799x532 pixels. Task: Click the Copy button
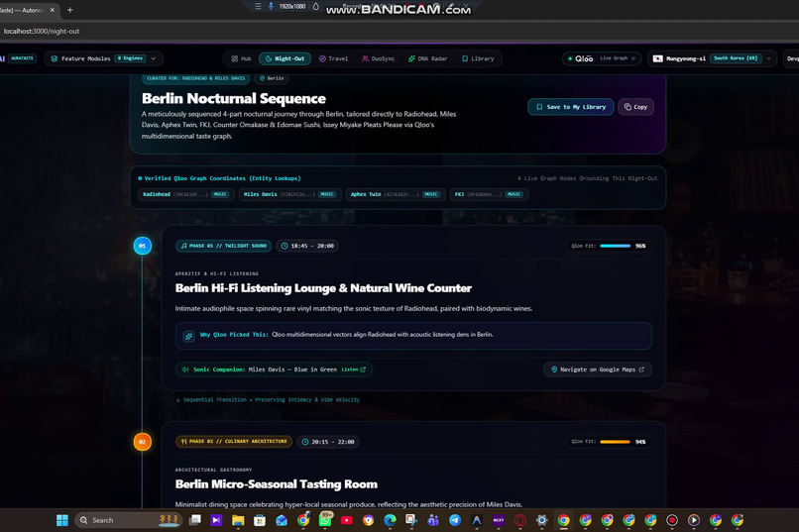click(x=635, y=107)
